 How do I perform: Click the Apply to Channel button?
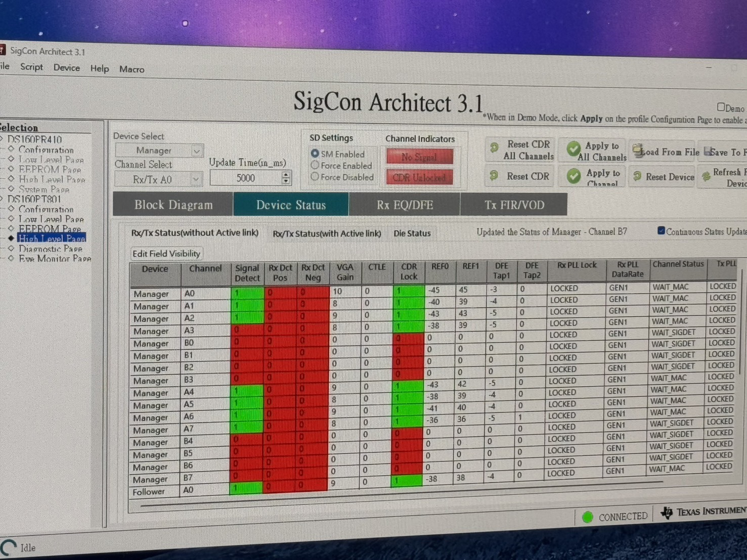[593, 176]
